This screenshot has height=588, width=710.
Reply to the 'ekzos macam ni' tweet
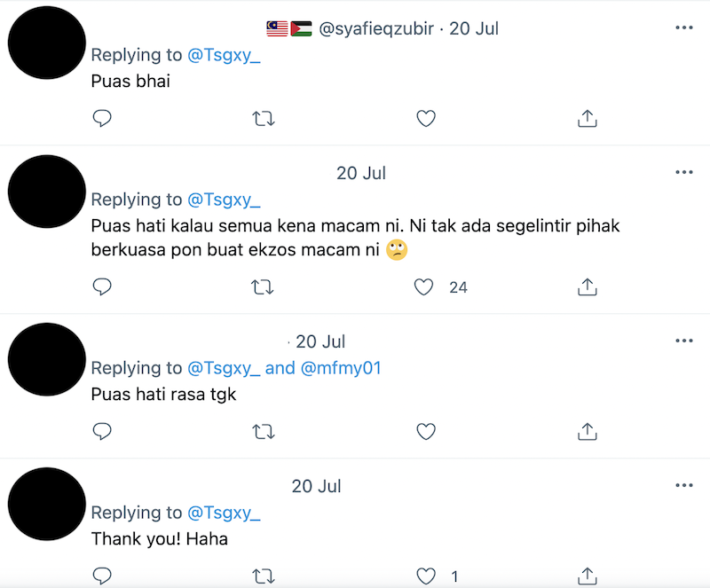coord(102,286)
